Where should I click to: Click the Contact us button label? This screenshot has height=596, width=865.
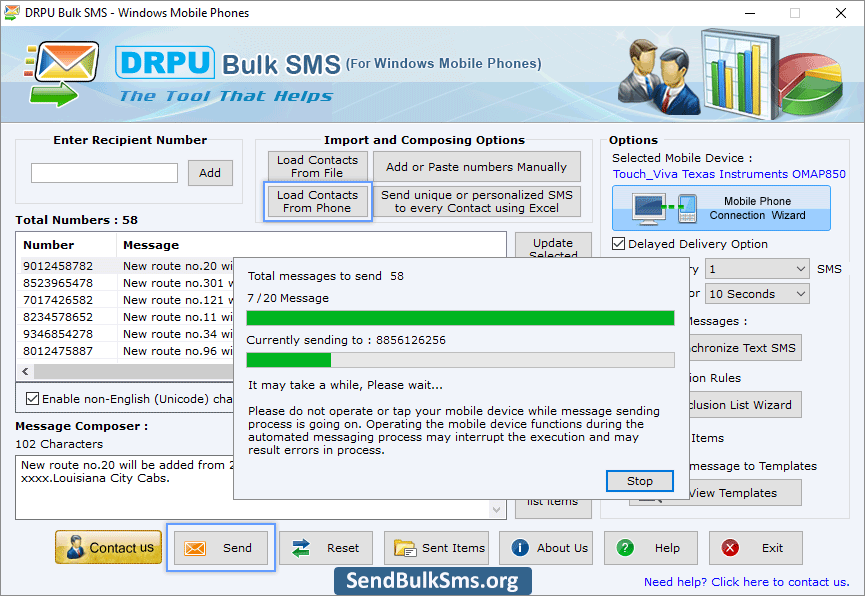121,547
